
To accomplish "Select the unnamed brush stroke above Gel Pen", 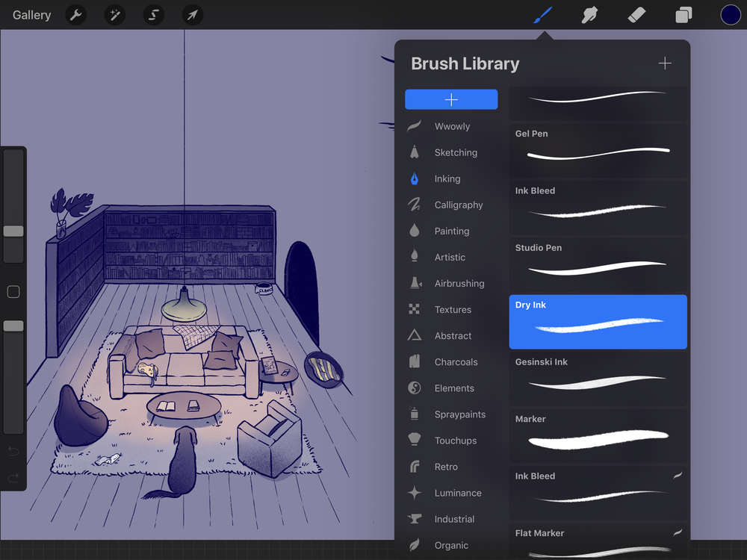I will click(x=598, y=103).
